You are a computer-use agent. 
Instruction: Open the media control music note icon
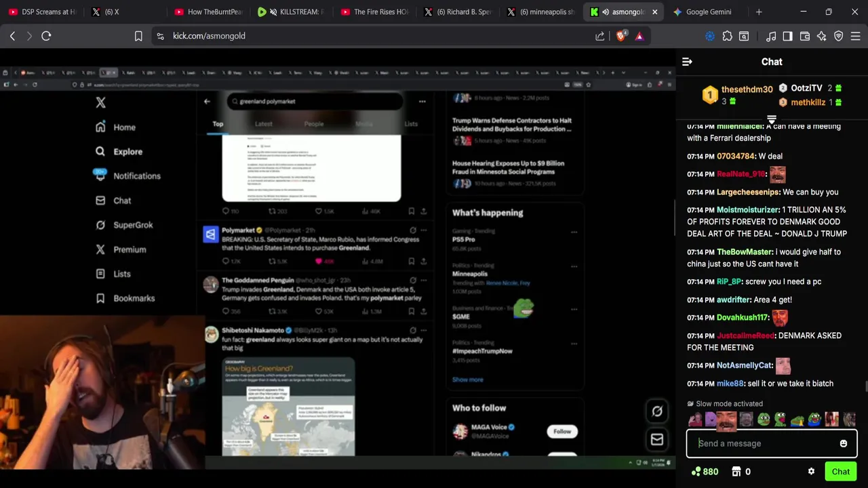771,36
